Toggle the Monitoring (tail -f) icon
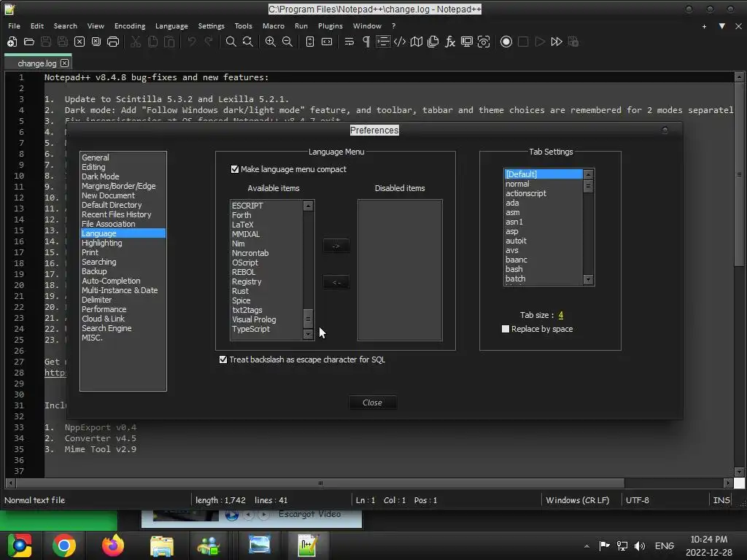This screenshot has height=560, width=747. point(484,42)
